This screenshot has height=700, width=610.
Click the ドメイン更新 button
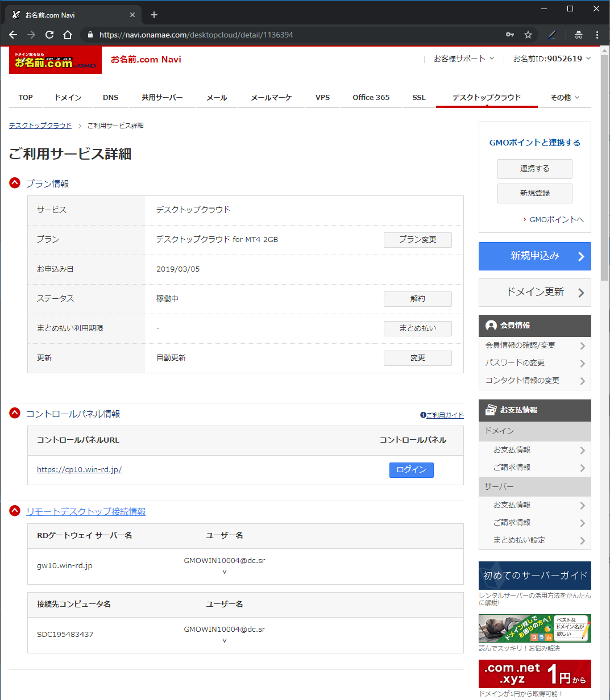tap(535, 293)
